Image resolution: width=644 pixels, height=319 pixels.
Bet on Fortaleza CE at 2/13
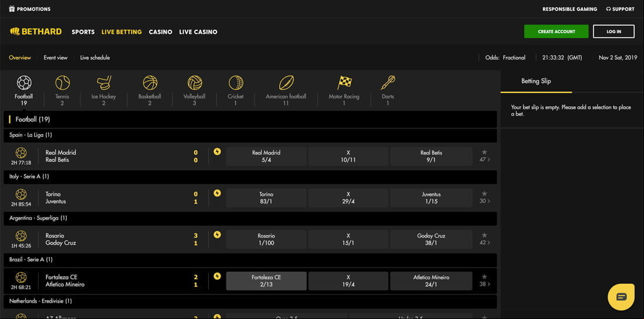tap(266, 281)
